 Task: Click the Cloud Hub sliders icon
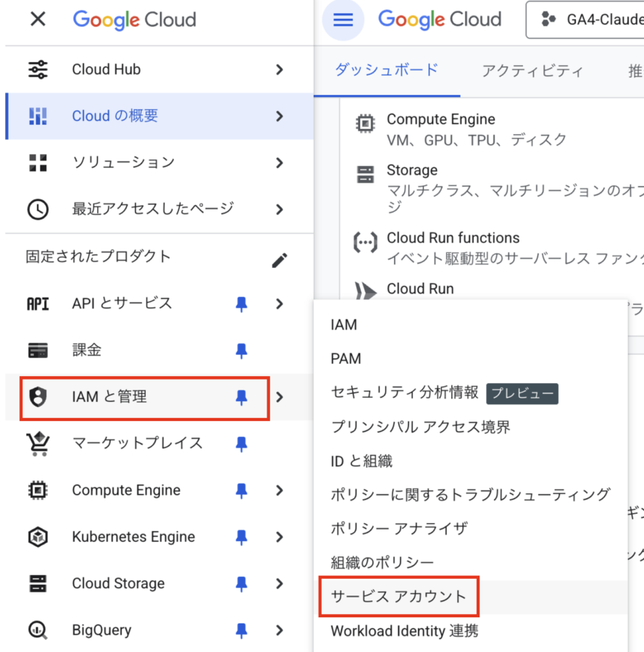point(38,70)
